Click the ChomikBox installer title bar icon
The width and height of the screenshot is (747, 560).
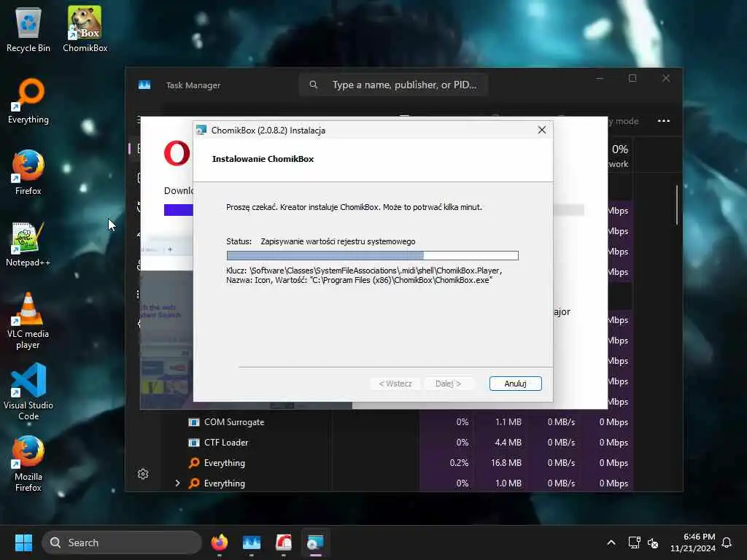coord(201,130)
